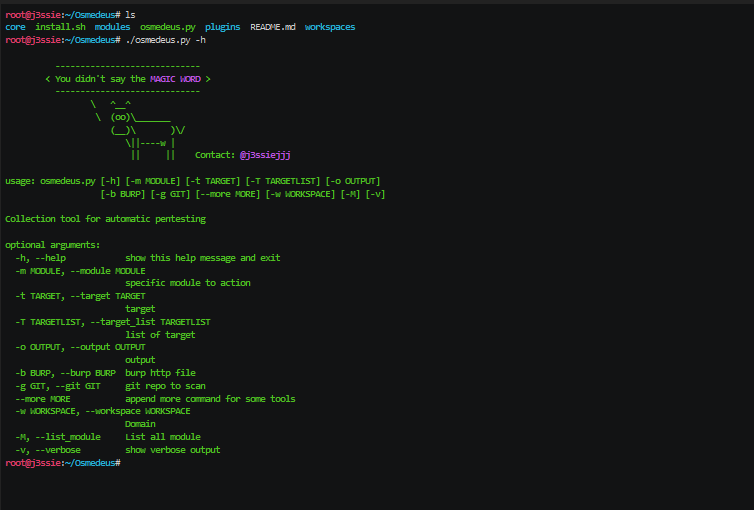Select the '-g GIT, --git GIT' option

[x=58, y=386]
